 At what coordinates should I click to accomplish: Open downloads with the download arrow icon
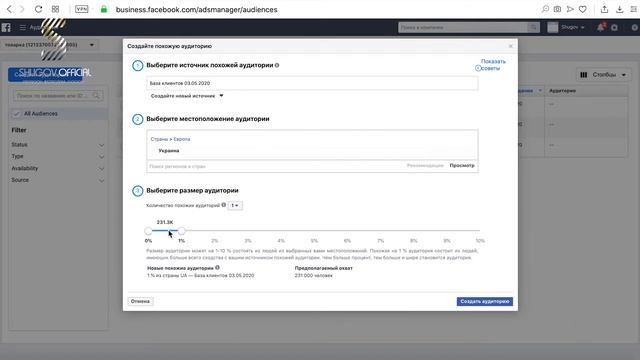620,9
